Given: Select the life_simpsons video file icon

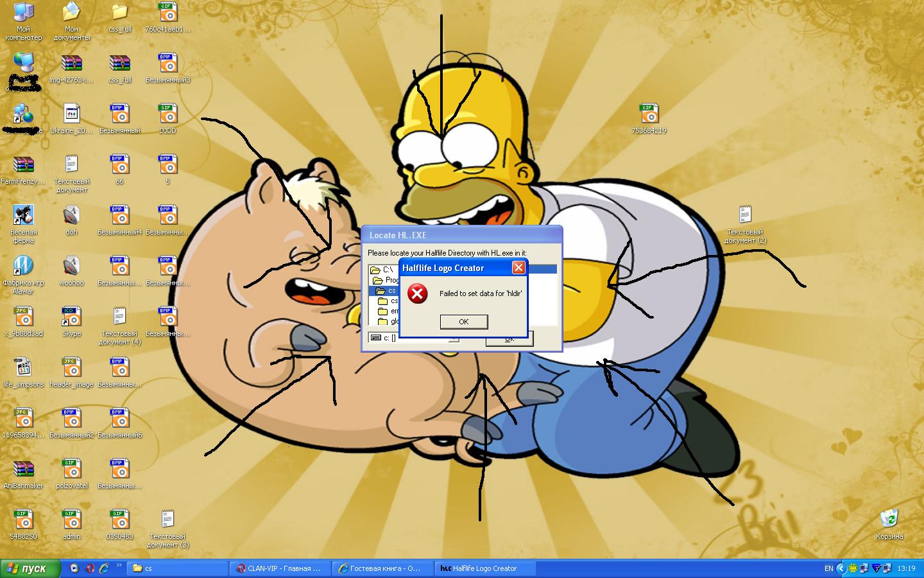Looking at the screenshot, I should [x=23, y=373].
